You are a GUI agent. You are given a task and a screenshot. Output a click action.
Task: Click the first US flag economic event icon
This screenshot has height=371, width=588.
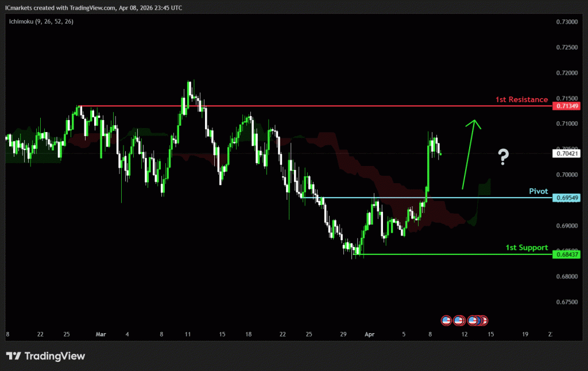click(x=446, y=320)
